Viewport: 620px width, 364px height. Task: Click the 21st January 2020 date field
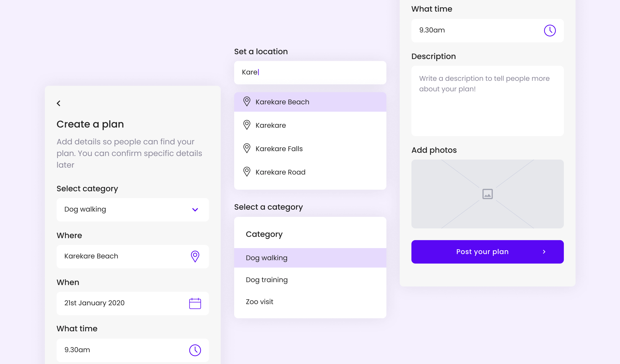pos(133,303)
